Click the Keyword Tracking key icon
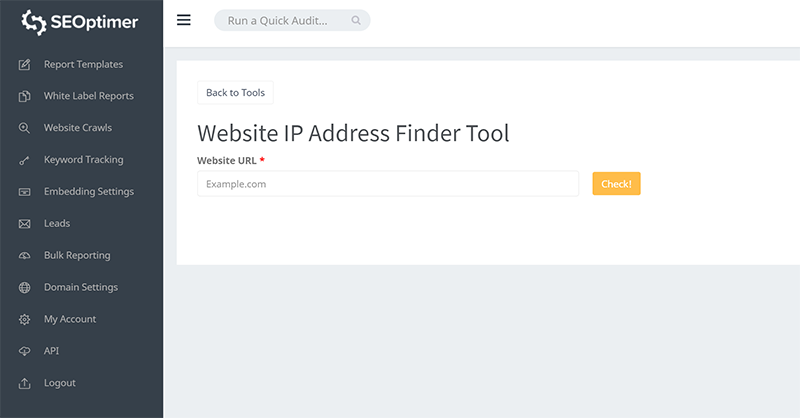The width and height of the screenshot is (800, 418). pyautogui.click(x=25, y=161)
